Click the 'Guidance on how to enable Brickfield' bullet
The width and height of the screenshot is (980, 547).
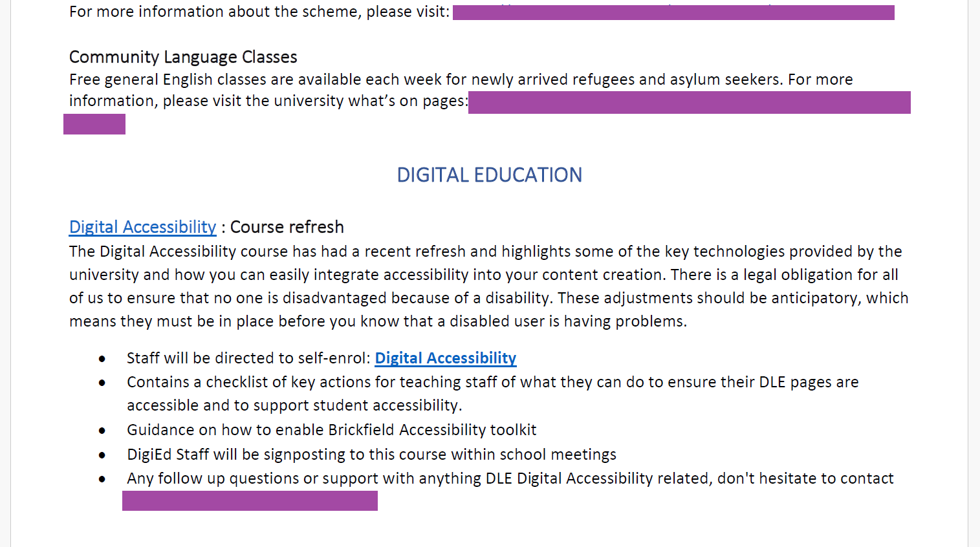pos(331,430)
